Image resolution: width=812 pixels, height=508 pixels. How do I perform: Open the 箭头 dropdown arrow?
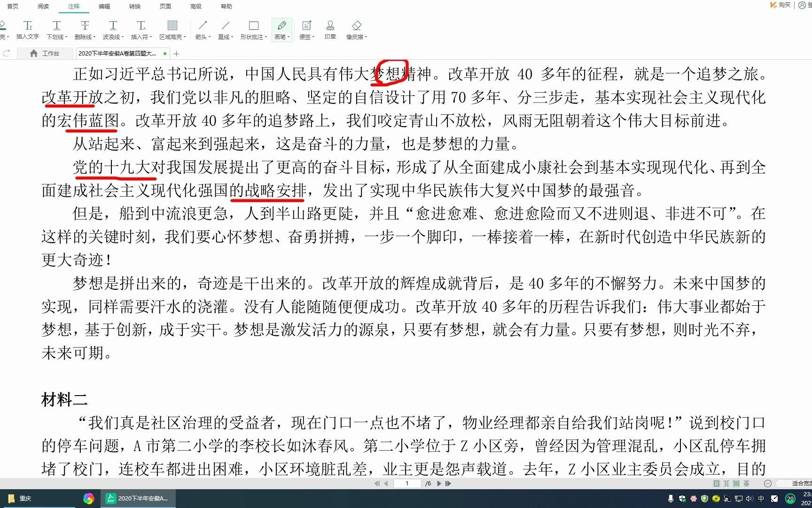tap(209, 37)
